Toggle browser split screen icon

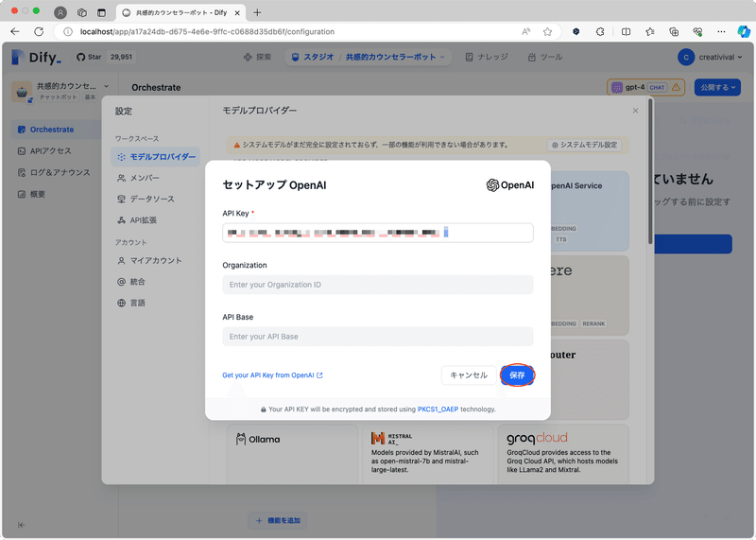pyautogui.click(x=627, y=32)
